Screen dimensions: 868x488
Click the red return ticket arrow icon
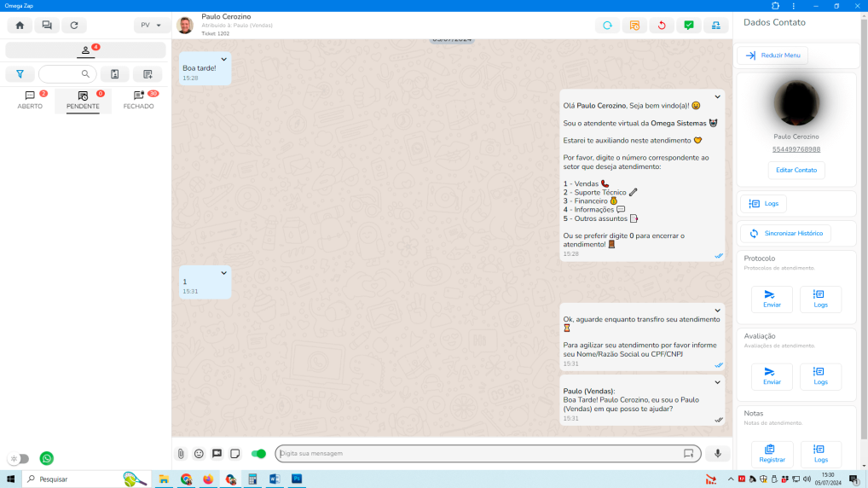[662, 26]
